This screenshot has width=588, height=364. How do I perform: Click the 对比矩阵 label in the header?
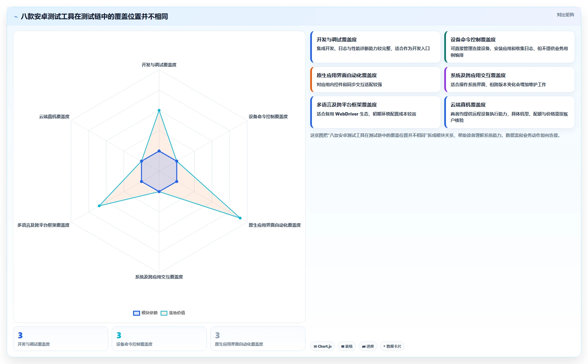click(565, 15)
